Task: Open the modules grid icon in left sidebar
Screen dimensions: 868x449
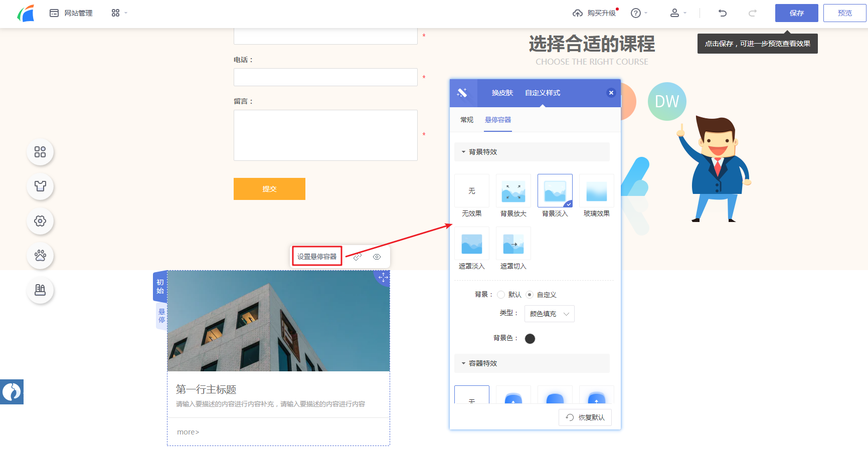Action: (40, 152)
